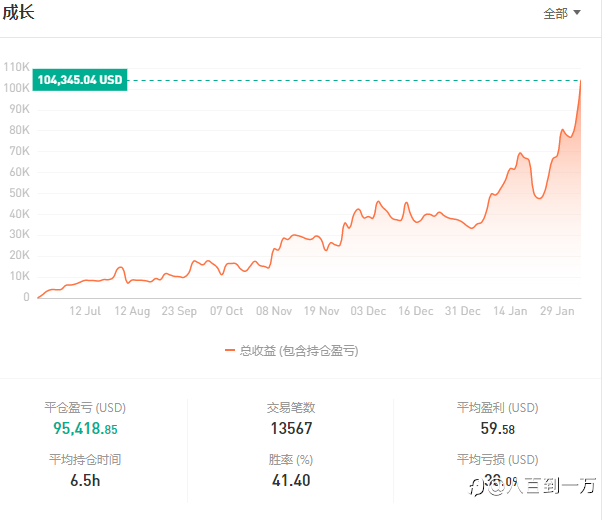Click the 16 Dec axis label
604x520 pixels.
pos(416,311)
